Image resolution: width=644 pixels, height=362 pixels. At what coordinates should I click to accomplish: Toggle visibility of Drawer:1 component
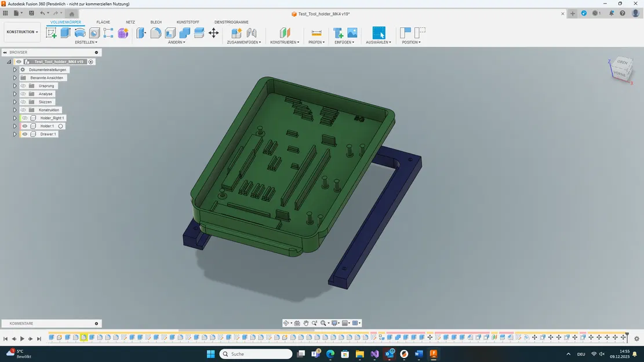click(25, 134)
